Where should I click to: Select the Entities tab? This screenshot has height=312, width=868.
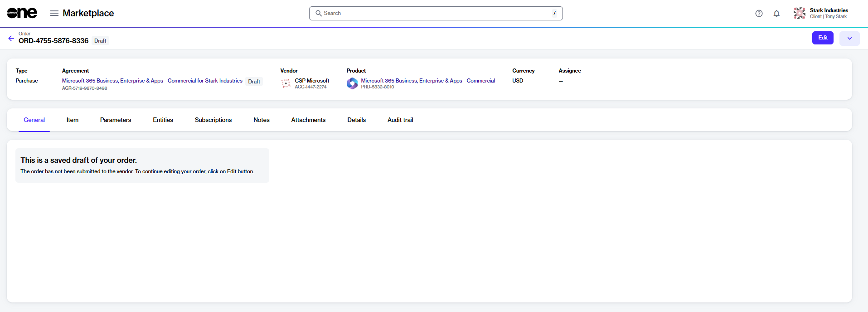(163, 120)
